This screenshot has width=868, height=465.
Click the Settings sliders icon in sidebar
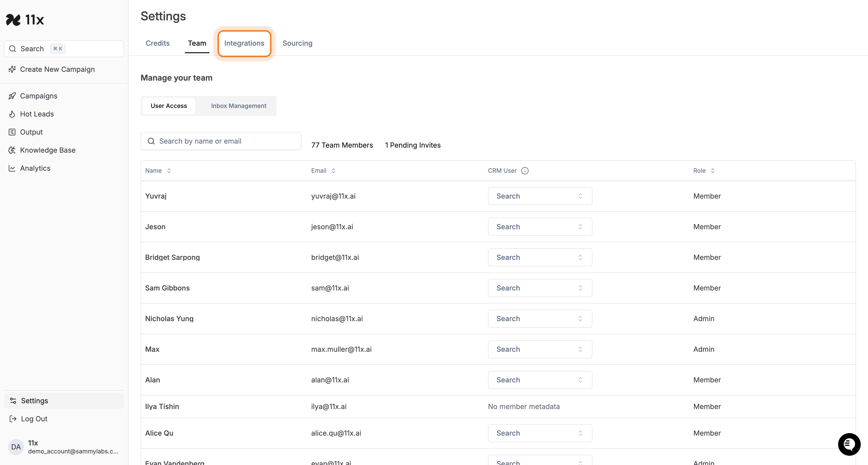tap(13, 401)
